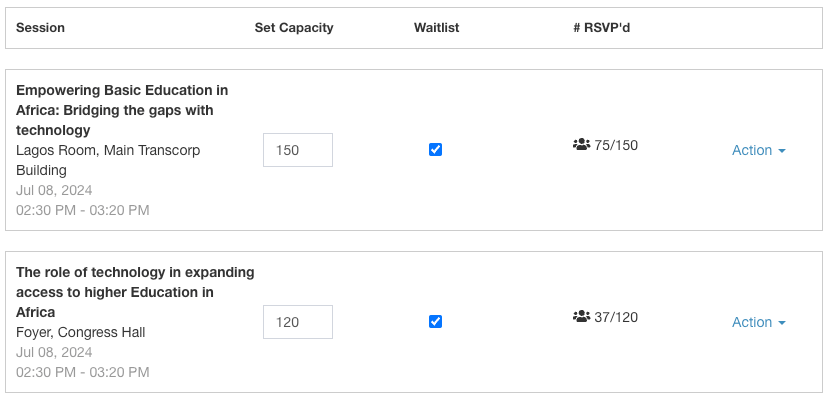
Task: Click the capacity field showing 150
Action: pos(297,150)
